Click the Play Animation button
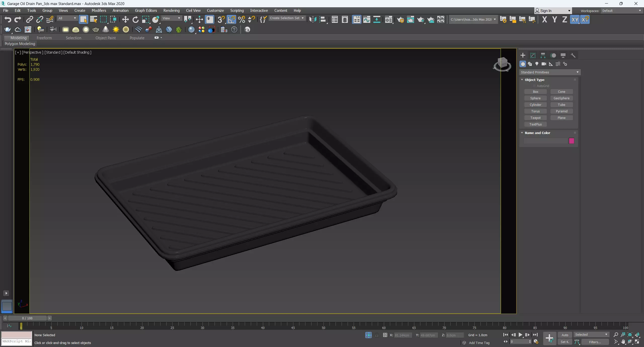 click(x=520, y=335)
